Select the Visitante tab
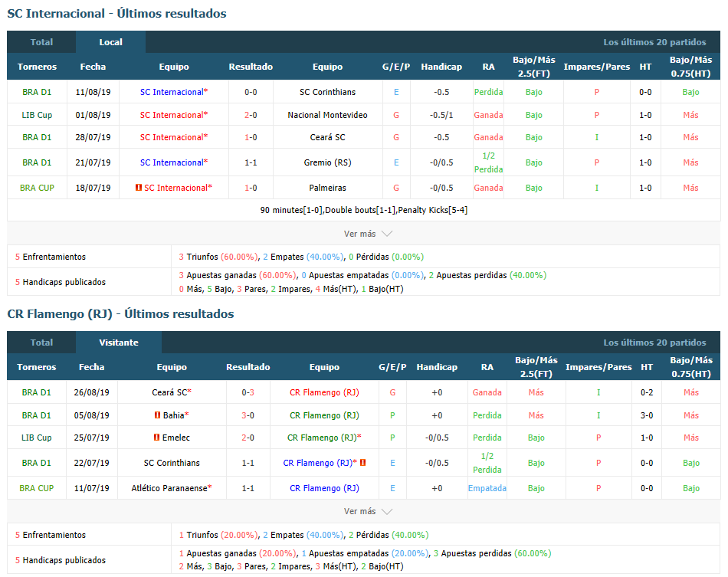This screenshot has width=728, height=577. (x=118, y=342)
